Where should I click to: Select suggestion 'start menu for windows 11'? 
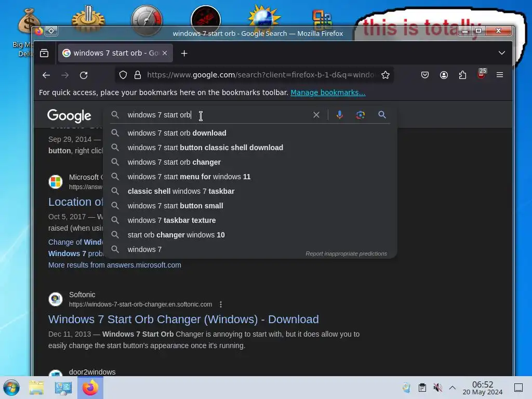tap(250, 177)
